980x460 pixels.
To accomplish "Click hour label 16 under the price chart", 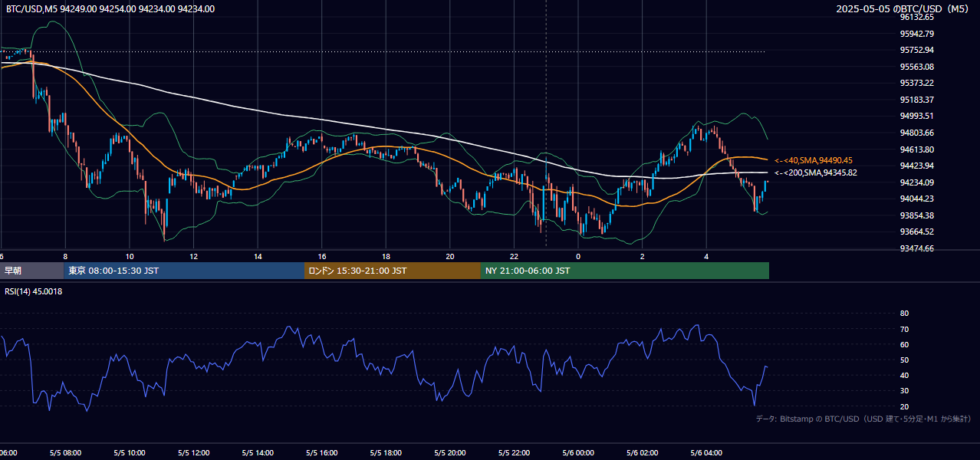I will coord(322,256).
